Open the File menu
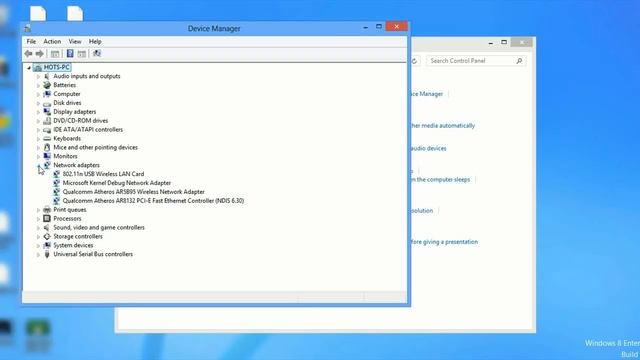Viewport: 640px width, 360px height. (31, 42)
